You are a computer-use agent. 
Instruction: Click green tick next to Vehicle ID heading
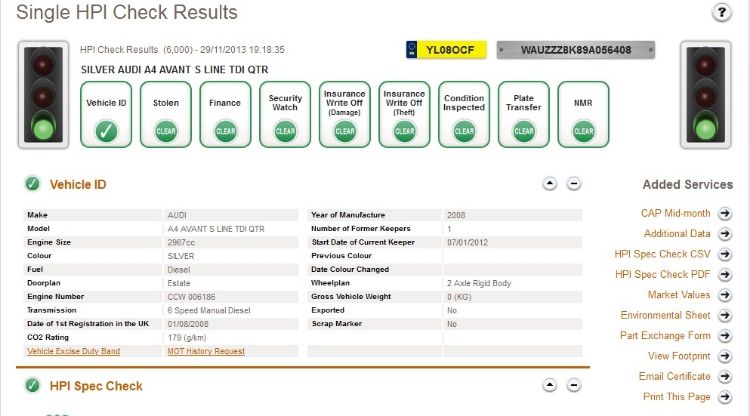point(33,184)
